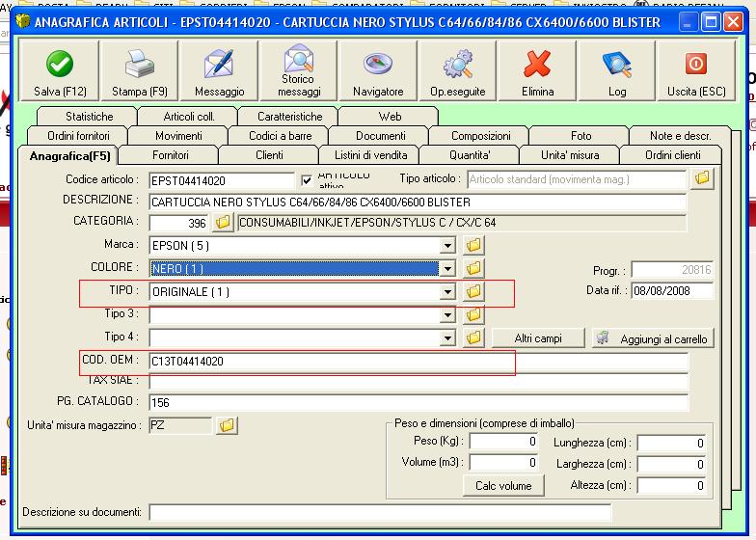
Task: Open the Web tab
Action: (x=390, y=116)
